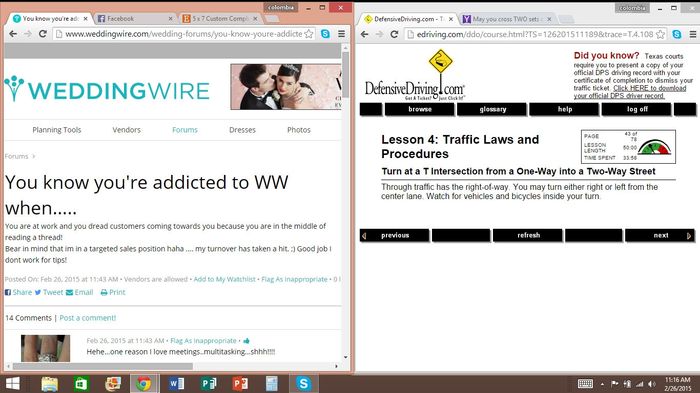Go back in the DefensiveDriving browser window

point(364,34)
